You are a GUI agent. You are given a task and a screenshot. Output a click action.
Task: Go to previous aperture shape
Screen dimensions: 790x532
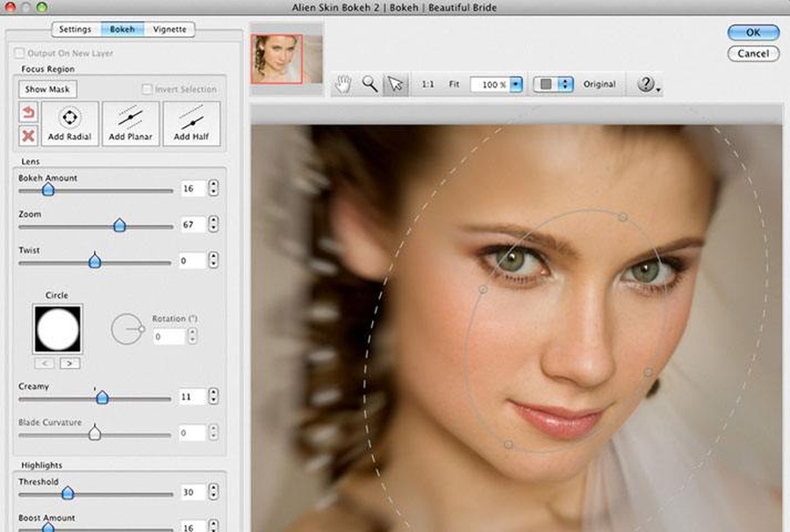[x=45, y=363]
